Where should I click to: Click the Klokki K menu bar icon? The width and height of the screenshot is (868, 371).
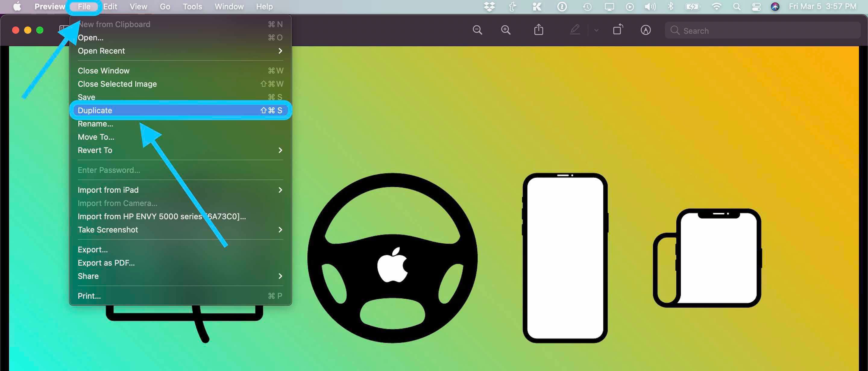[x=537, y=6]
